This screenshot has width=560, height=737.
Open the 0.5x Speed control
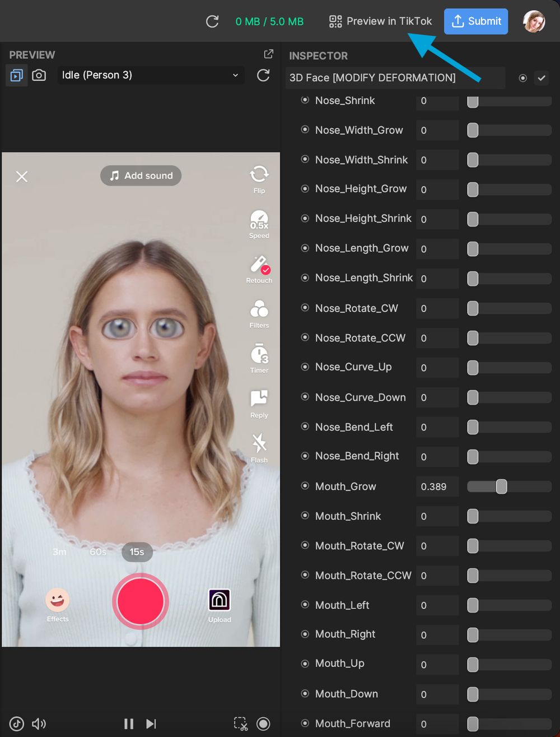click(259, 220)
